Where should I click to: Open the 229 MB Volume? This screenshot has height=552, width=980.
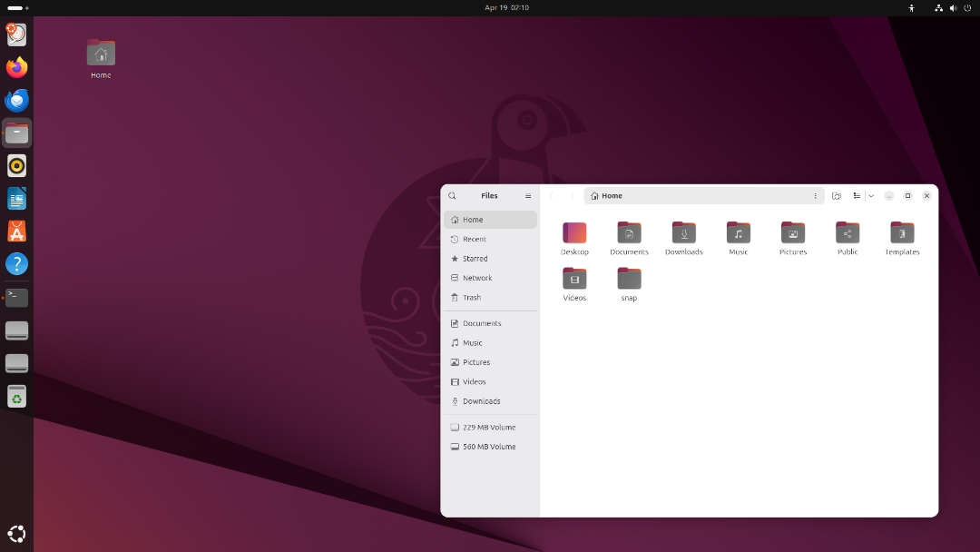pos(487,427)
